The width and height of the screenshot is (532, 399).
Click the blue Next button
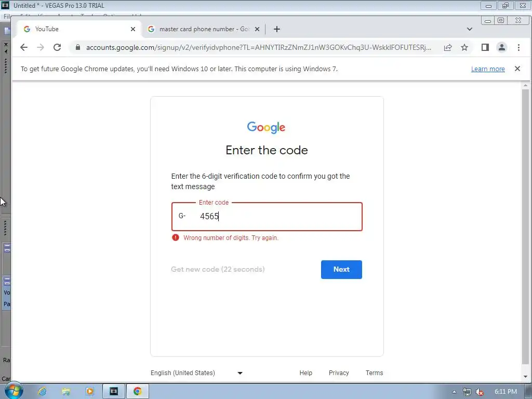[341, 270]
